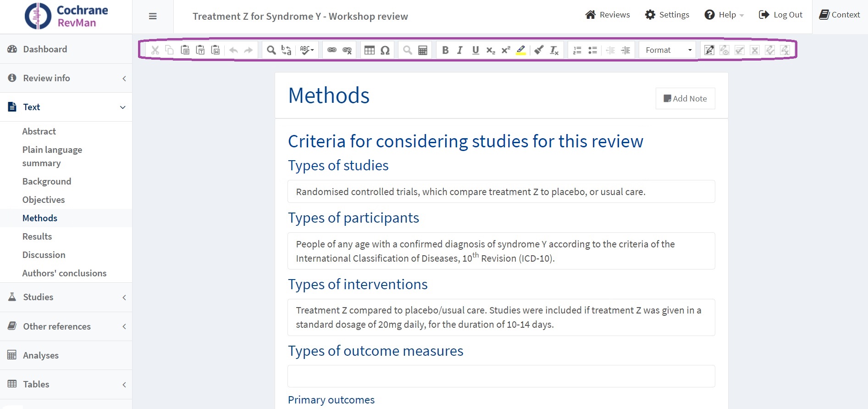Toggle bold formatting
The height and width of the screenshot is (409, 868).
point(445,50)
